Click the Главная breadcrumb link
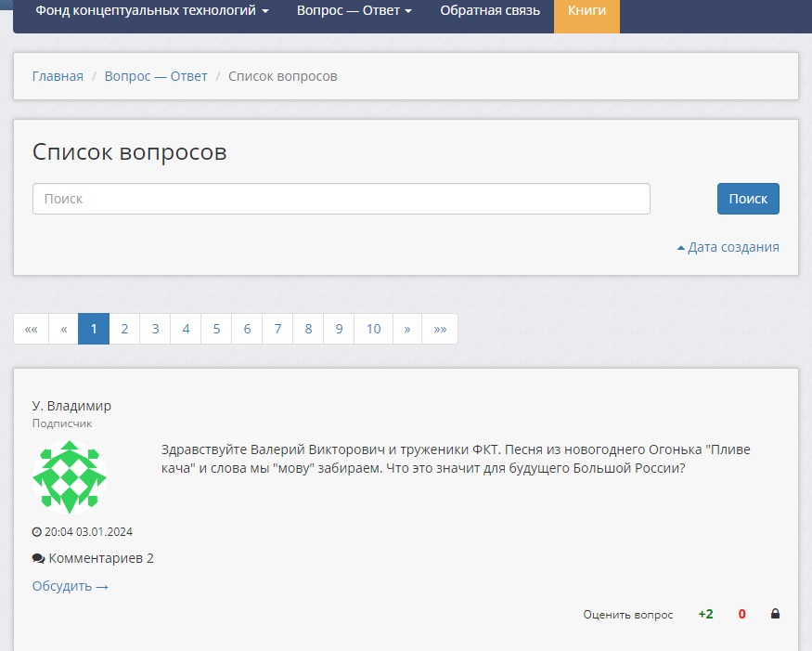812x651 pixels. pyautogui.click(x=58, y=76)
